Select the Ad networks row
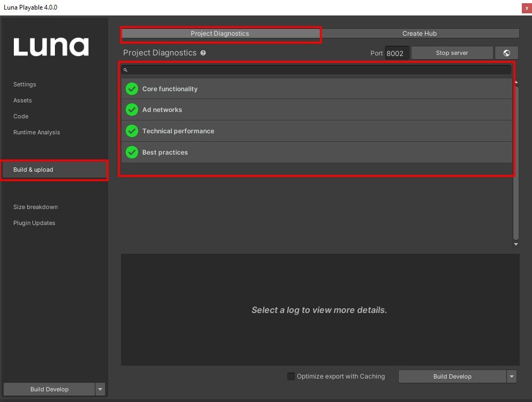Image resolution: width=532 pixels, height=402 pixels. [x=317, y=110]
